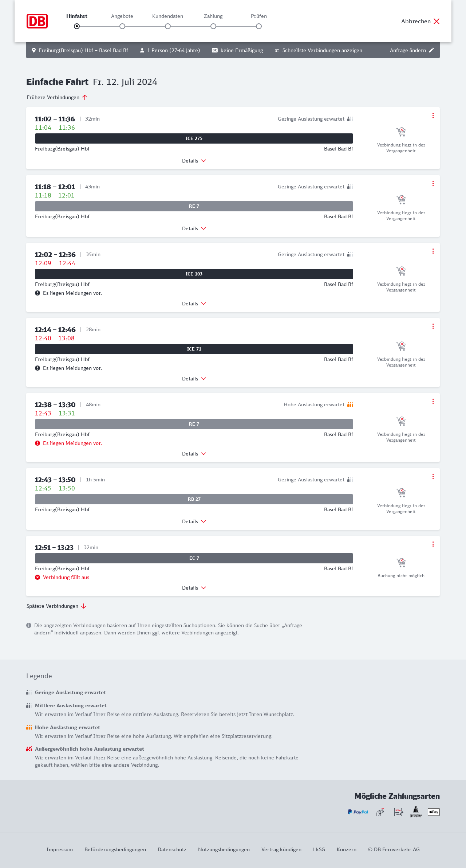
Task: Expand Details for the ICE 275 connection
Action: point(194,161)
